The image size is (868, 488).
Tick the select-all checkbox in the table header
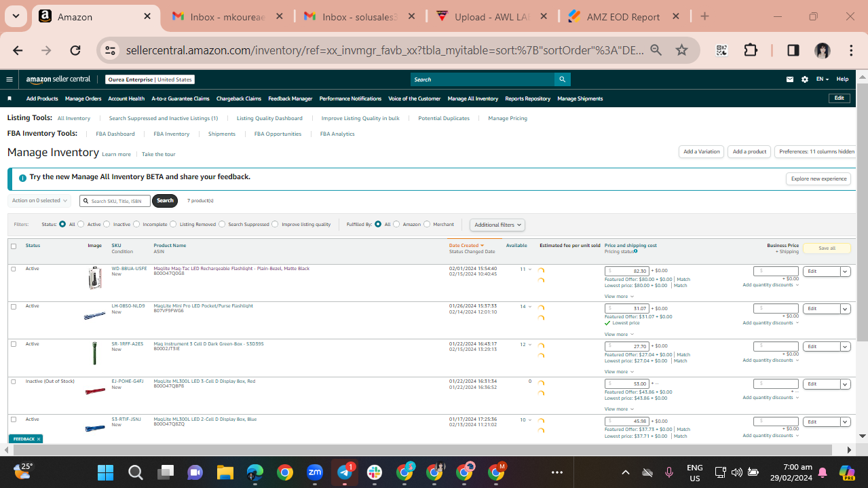click(x=14, y=246)
